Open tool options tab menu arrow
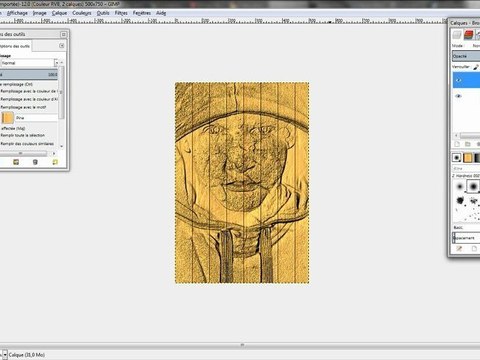The width and height of the screenshot is (480, 360). [62, 46]
